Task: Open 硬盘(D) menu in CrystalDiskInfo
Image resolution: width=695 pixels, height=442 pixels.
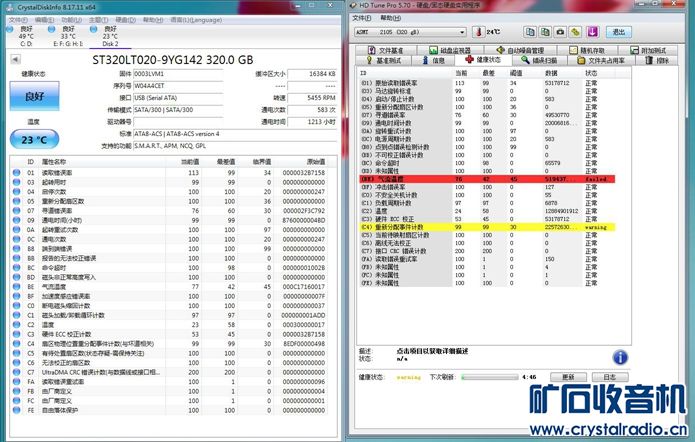Action: [x=125, y=20]
